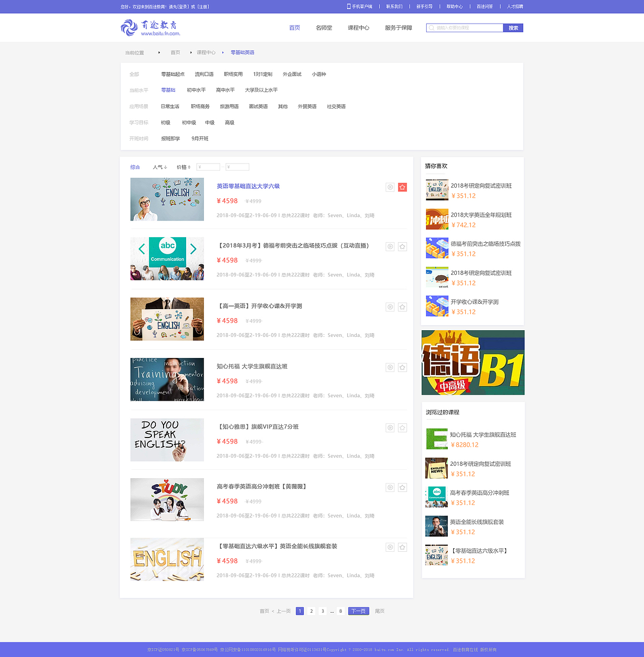Sort the course list by 价格
Viewport: 644px width, 657px height.
point(184,167)
